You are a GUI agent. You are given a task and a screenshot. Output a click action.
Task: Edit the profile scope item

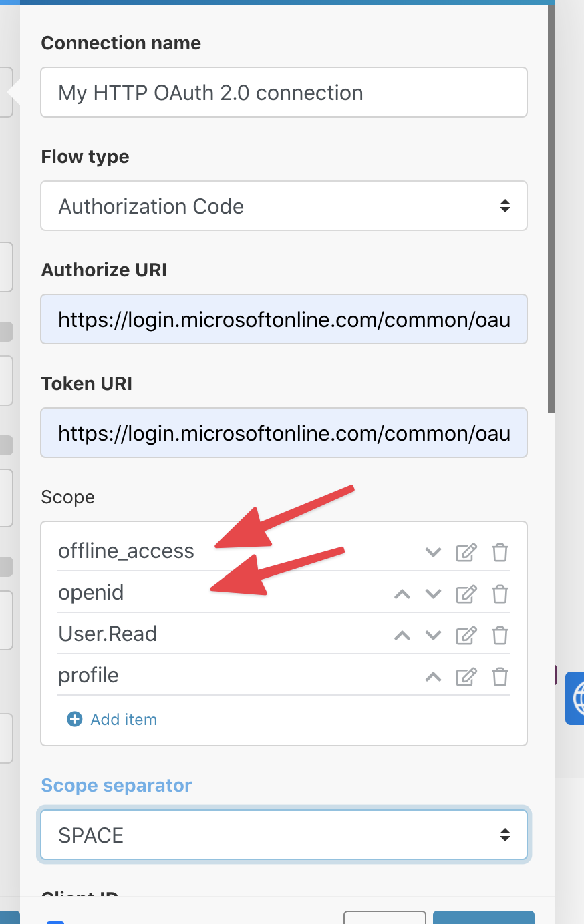tap(466, 676)
